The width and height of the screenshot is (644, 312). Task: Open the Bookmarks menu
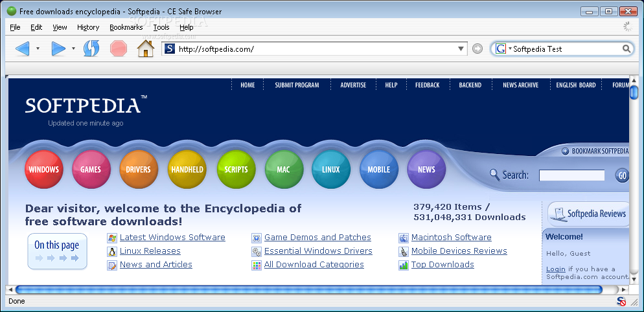(x=126, y=27)
